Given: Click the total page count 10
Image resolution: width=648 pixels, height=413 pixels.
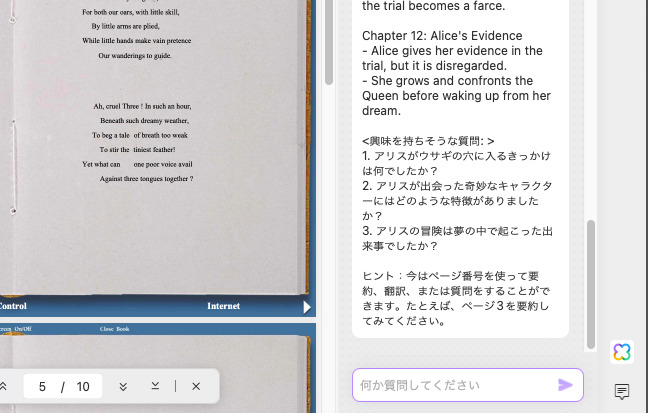Looking at the screenshot, I should (83, 387).
